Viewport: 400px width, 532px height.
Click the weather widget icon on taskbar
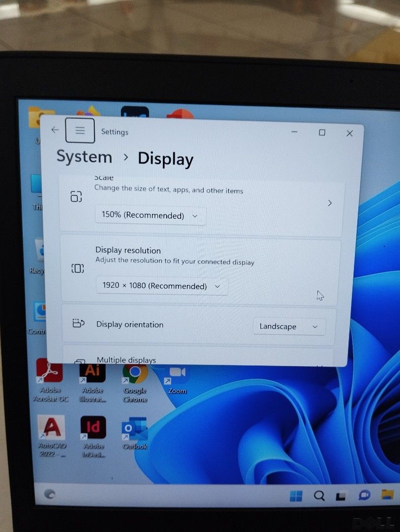pyautogui.click(x=50, y=494)
